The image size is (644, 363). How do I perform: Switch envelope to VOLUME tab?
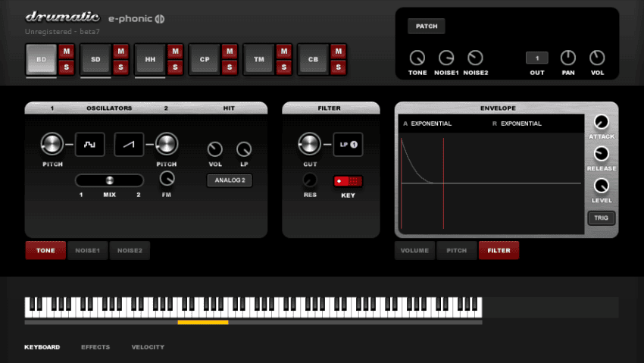[x=415, y=251]
